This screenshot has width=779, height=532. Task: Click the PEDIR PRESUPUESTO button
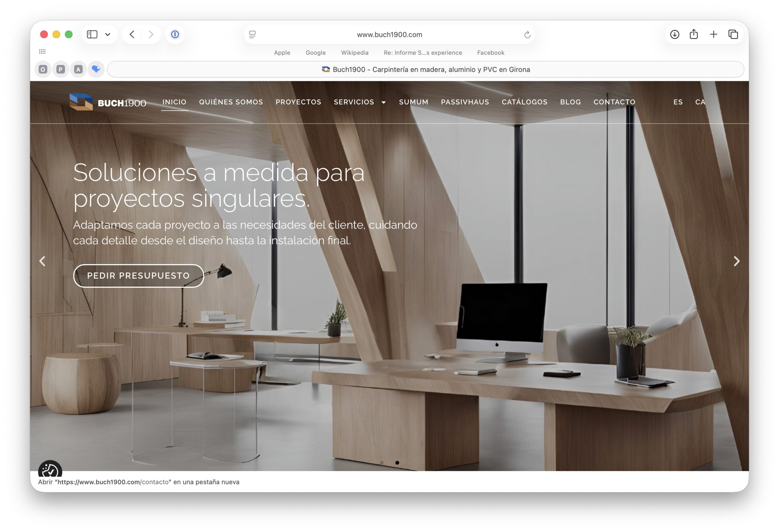pyautogui.click(x=138, y=275)
